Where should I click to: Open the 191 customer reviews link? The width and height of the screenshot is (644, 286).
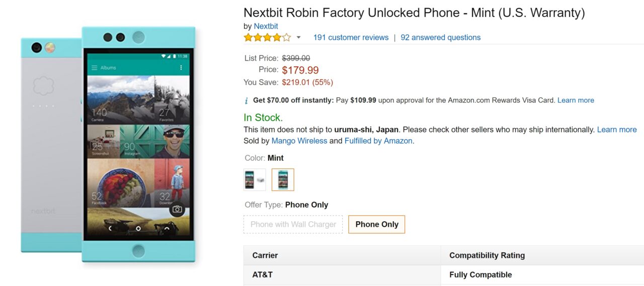tap(351, 38)
